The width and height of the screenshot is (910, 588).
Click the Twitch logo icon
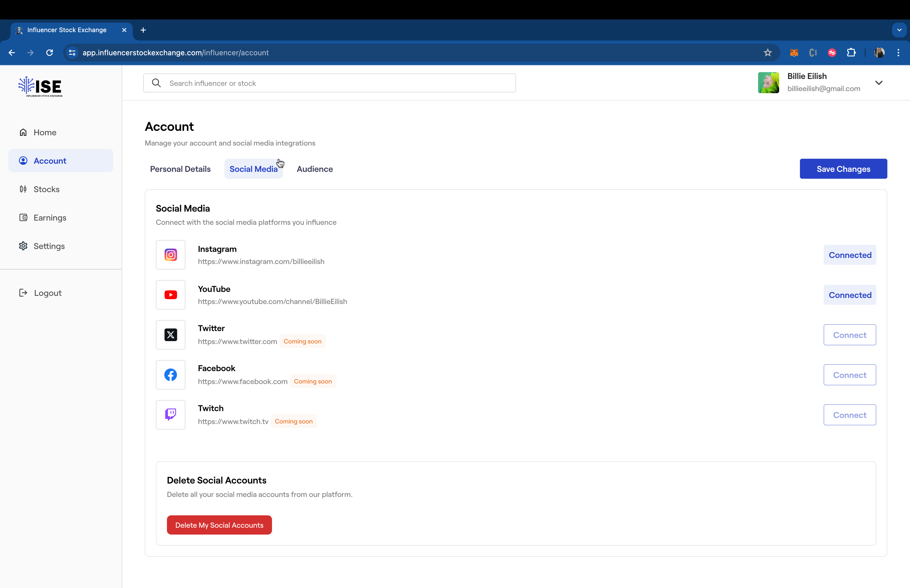point(171,415)
